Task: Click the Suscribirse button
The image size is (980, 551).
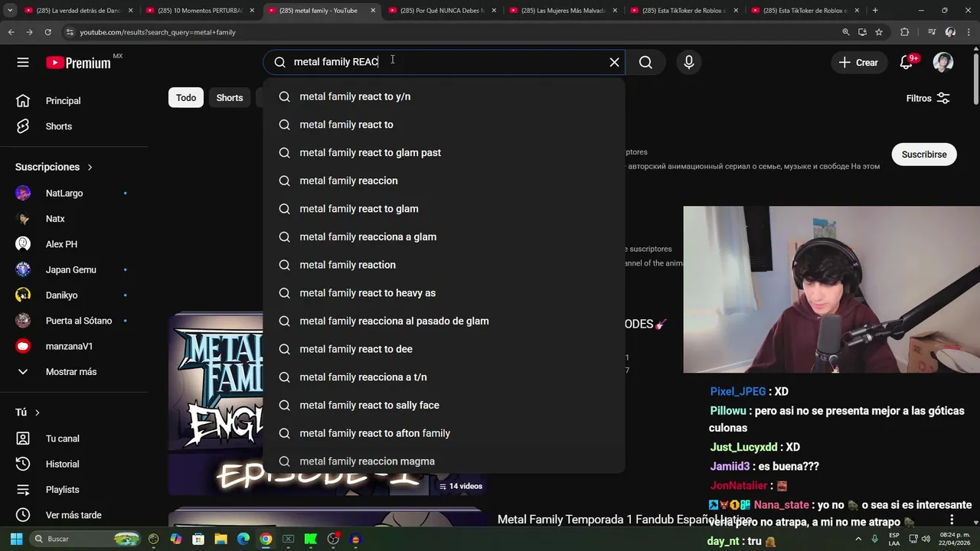Action: [924, 155]
